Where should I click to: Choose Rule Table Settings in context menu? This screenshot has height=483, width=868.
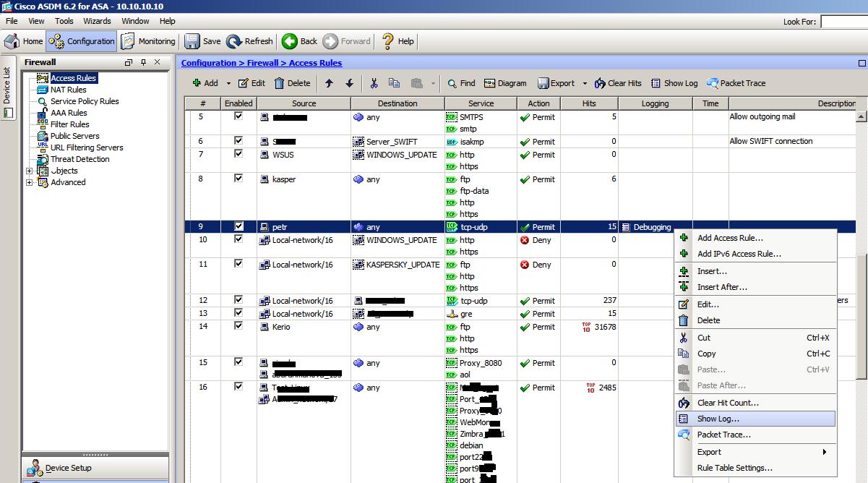point(755,468)
